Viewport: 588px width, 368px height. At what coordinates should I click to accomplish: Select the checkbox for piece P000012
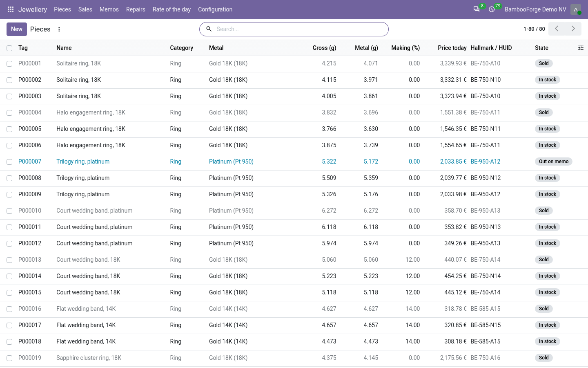(x=9, y=244)
